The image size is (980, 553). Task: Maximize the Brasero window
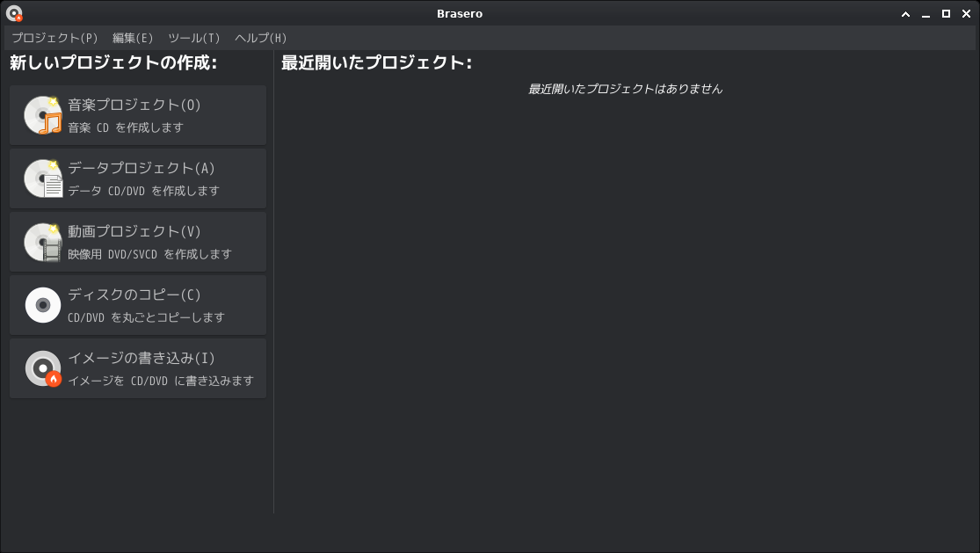click(947, 13)
